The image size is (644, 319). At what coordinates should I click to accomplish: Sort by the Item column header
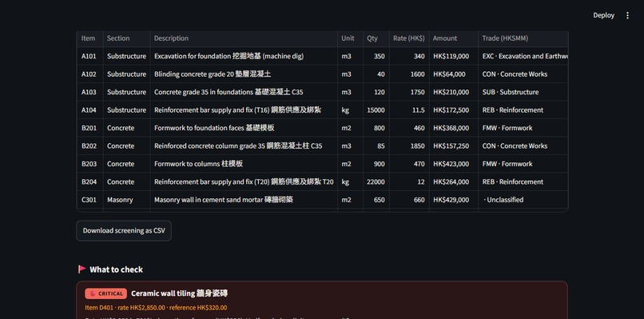(x=89, y=38)
